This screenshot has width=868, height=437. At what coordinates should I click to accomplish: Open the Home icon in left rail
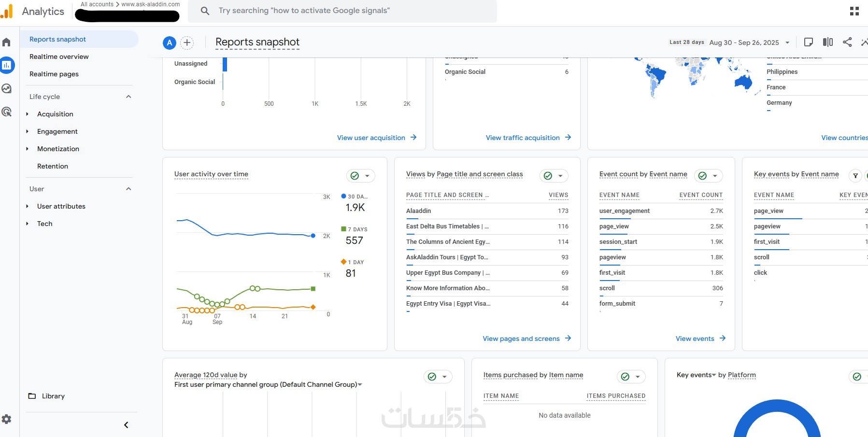pos(7,42)
